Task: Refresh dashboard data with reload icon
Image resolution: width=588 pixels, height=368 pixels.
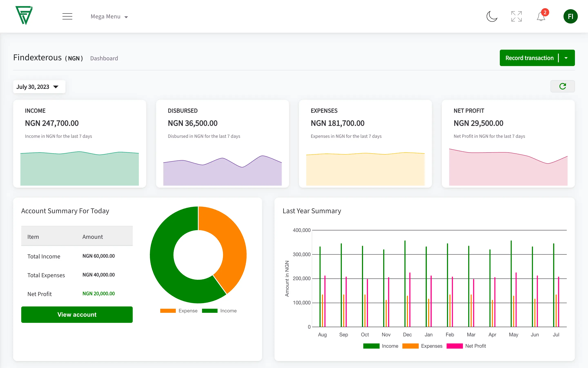Action: [x=562, y=86]
